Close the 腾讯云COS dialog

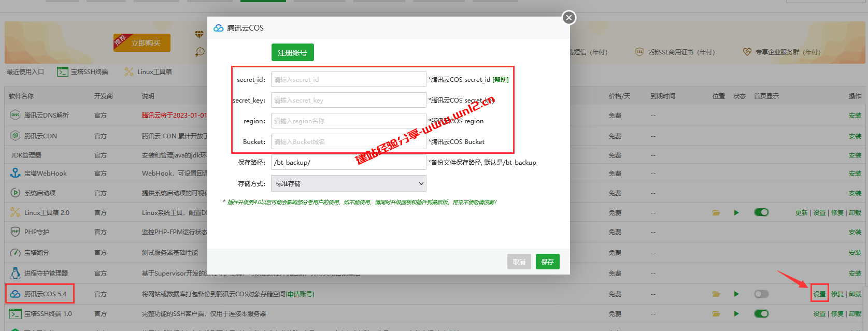[x=569, y=18]
